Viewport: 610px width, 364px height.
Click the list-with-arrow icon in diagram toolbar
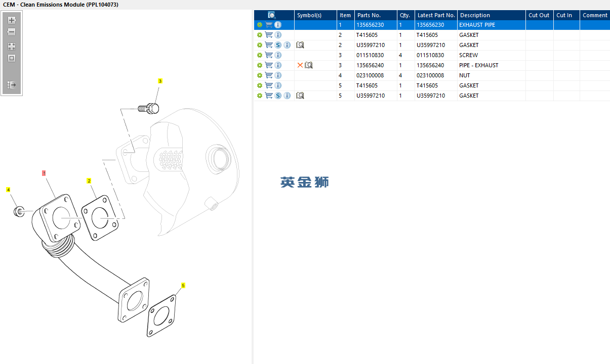[x=12, y=85]
